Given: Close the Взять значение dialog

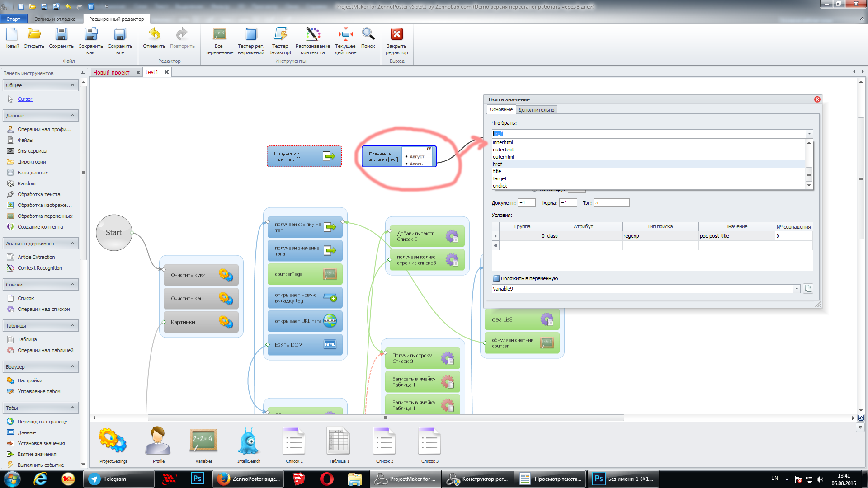Looking at the screenshot, I should (x=817, y=99).
